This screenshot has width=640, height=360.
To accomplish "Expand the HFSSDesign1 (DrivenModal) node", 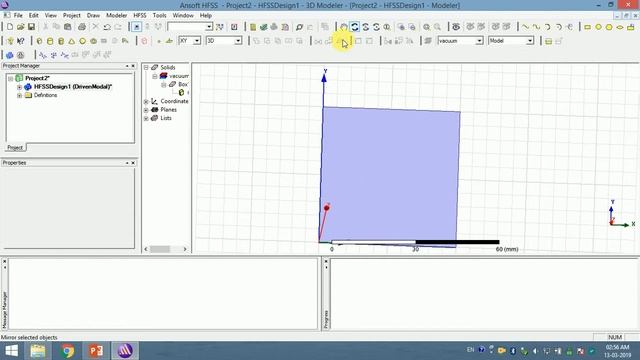I will [x=19, y=87].
